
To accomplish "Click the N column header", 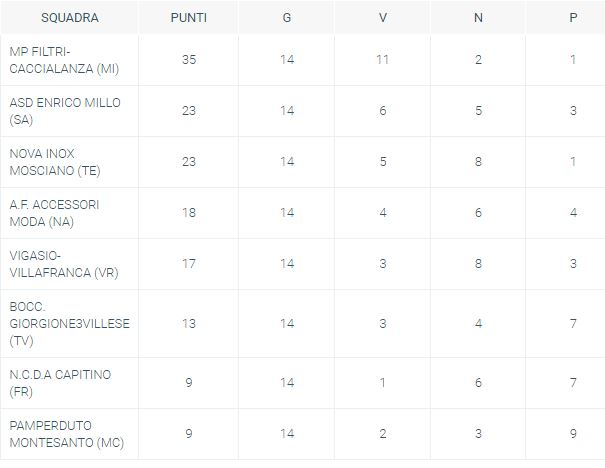I will point(478,18).
